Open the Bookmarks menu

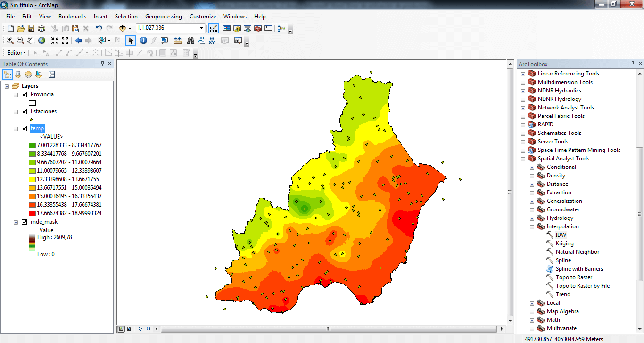point(72,17)
